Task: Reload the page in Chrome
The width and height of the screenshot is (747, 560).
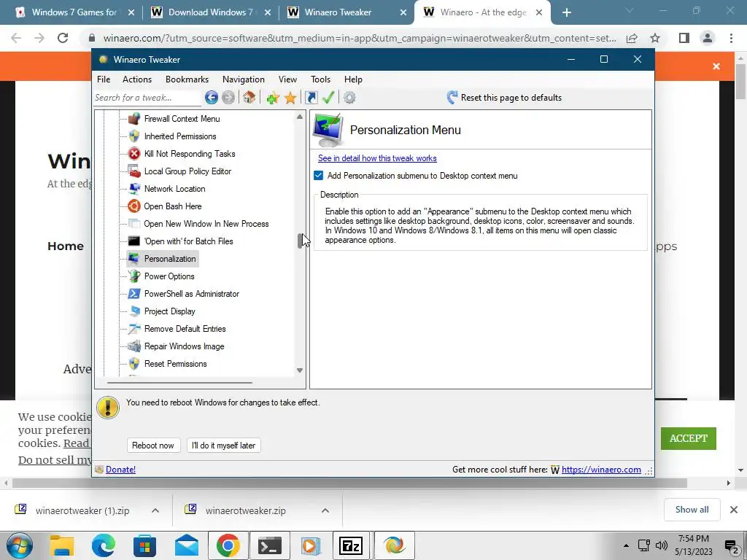Action: [63, 38]
